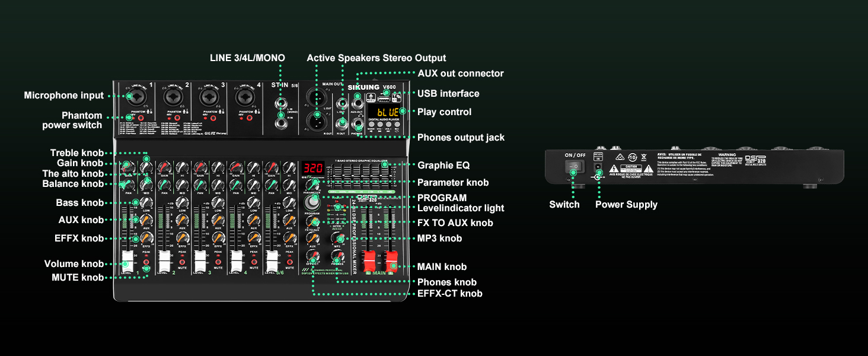This screenshot has width=868, height=356.
Task: Toggle channel 4 phantom power button
Action: point(250,117)
